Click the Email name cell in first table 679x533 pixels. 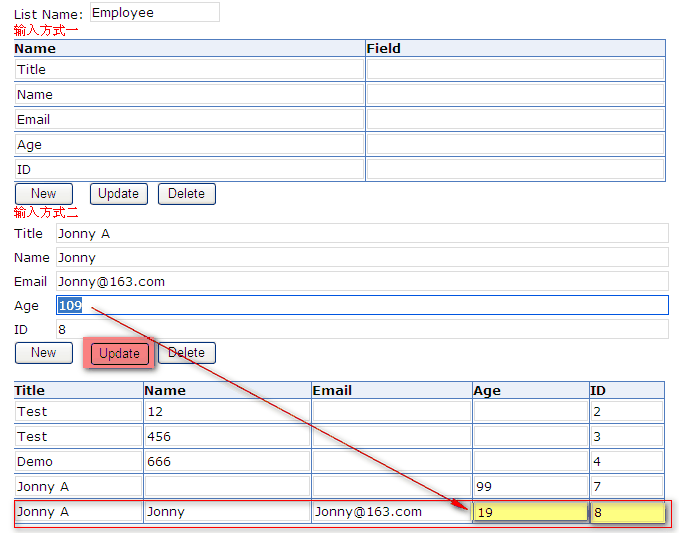(189, 120)
